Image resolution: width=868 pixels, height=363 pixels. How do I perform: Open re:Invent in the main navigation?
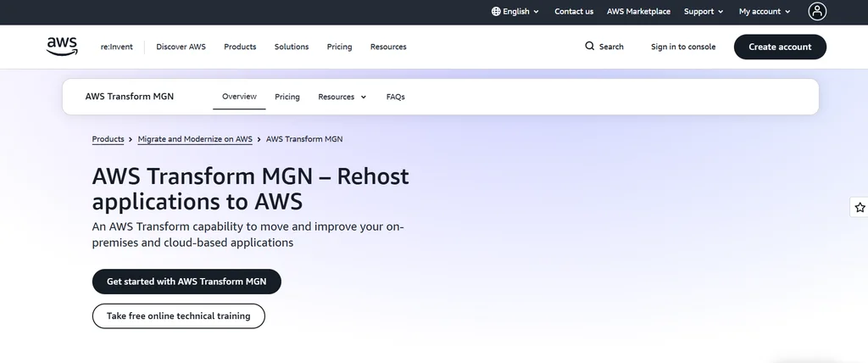[116, 47]
